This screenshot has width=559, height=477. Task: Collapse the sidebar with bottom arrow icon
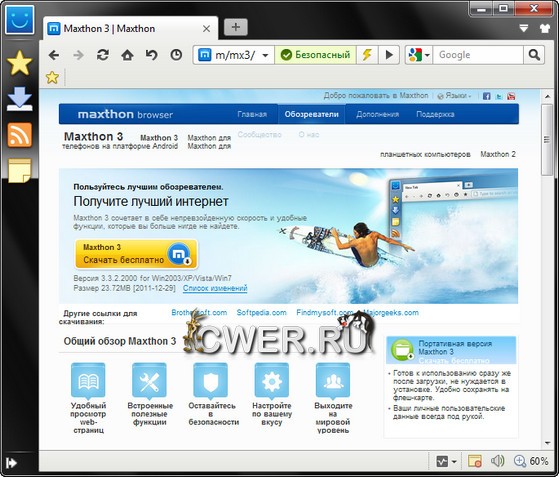pos(11,463)
